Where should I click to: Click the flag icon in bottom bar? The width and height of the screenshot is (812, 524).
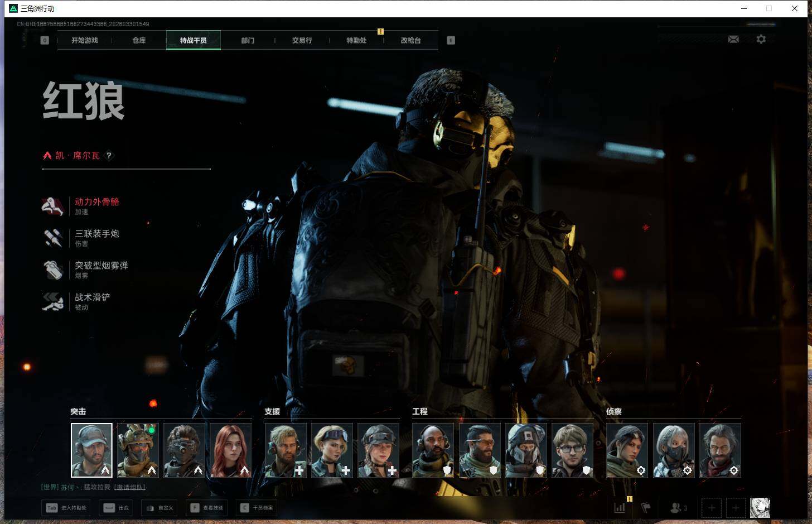point(646,508)
